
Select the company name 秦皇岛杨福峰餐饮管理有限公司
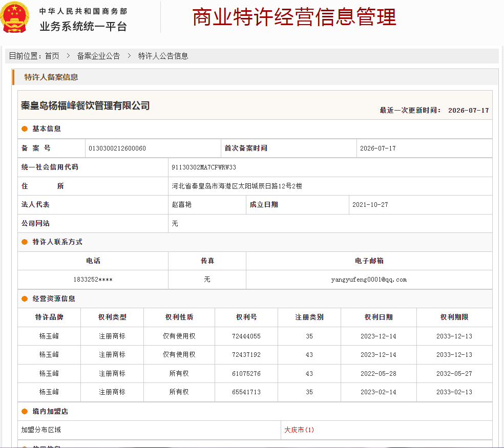coord(85,105)
